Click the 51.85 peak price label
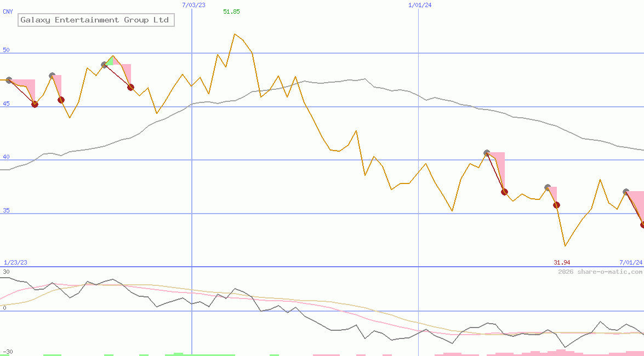The width and height of the screenshot is (644, 356). [231, 12]
